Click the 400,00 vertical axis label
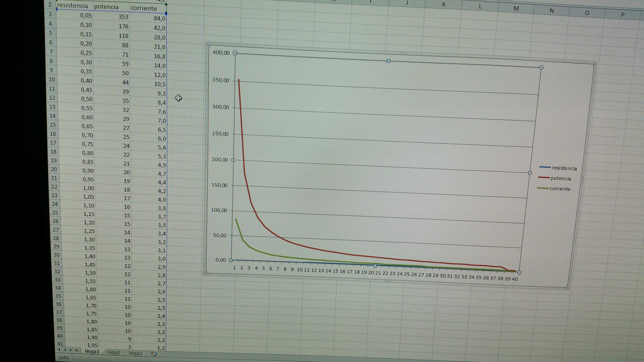Image resolution: width=644 pixels, height=362 pixels. tap(221, 53)
